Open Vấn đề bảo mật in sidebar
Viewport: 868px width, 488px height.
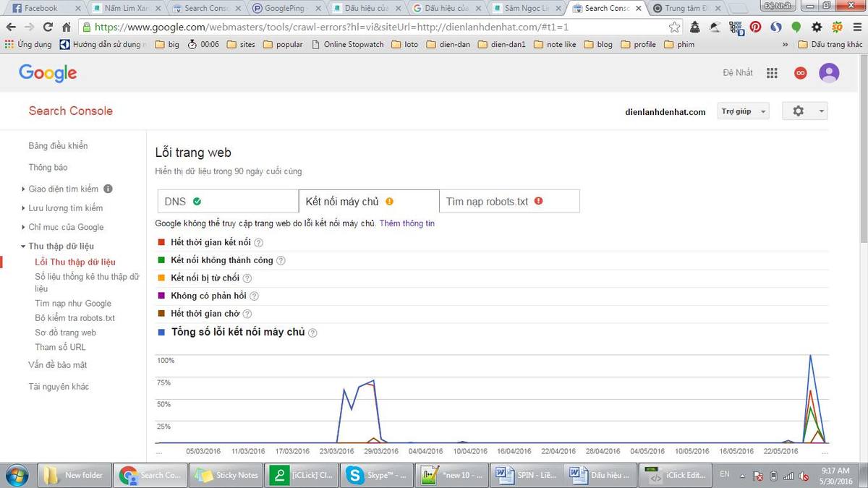point(58,365)
